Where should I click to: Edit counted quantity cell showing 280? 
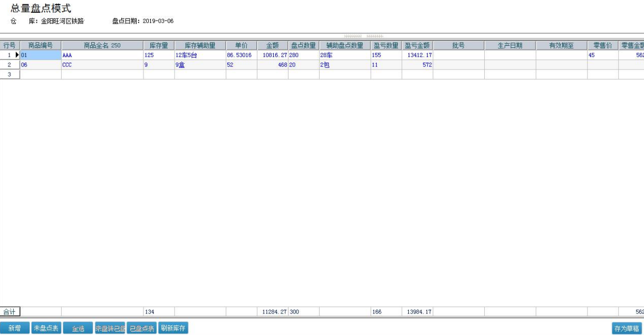(303, 55)
